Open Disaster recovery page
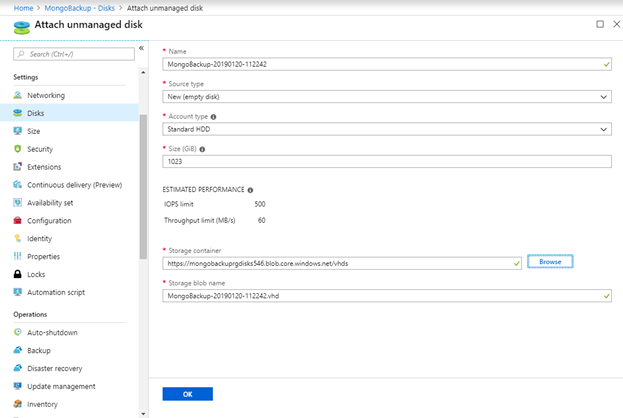The width and height of the screenshot is (623, 418). [x=54, y=368]
